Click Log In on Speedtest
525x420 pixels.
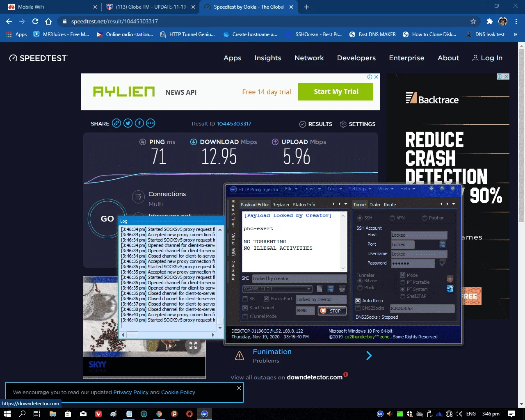[x=487, y=58]
